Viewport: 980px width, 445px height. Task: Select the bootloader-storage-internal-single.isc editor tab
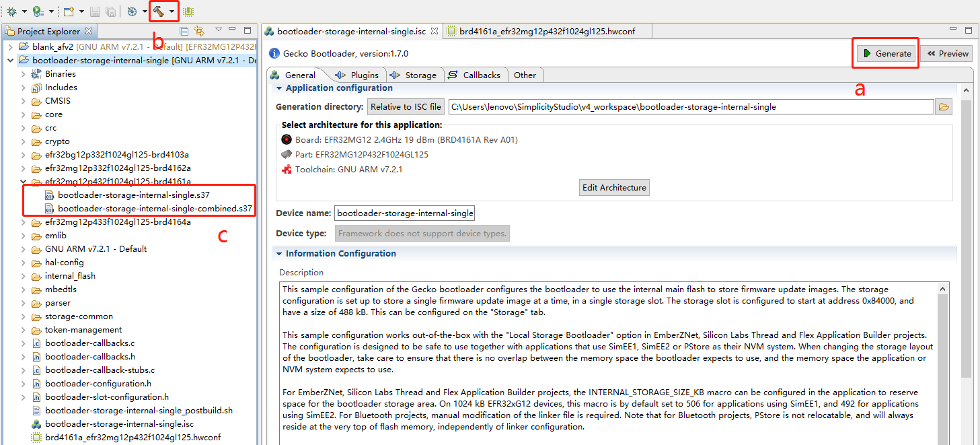351,31
